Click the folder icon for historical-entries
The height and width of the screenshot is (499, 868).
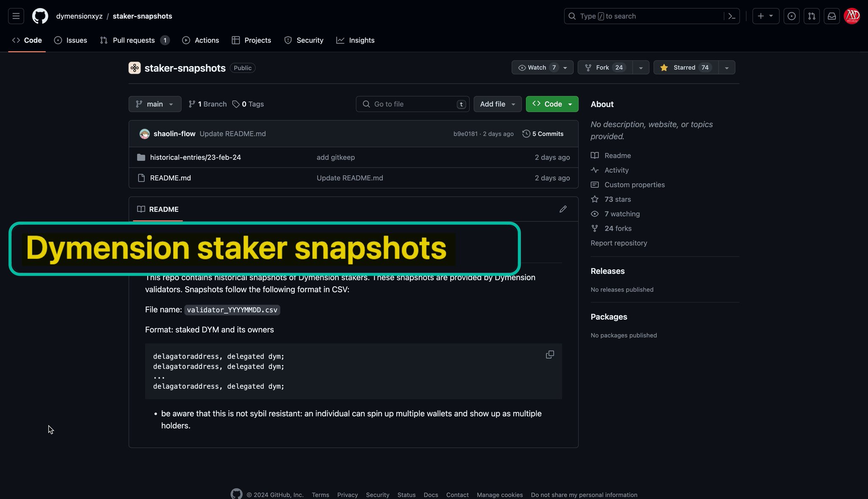141,158
